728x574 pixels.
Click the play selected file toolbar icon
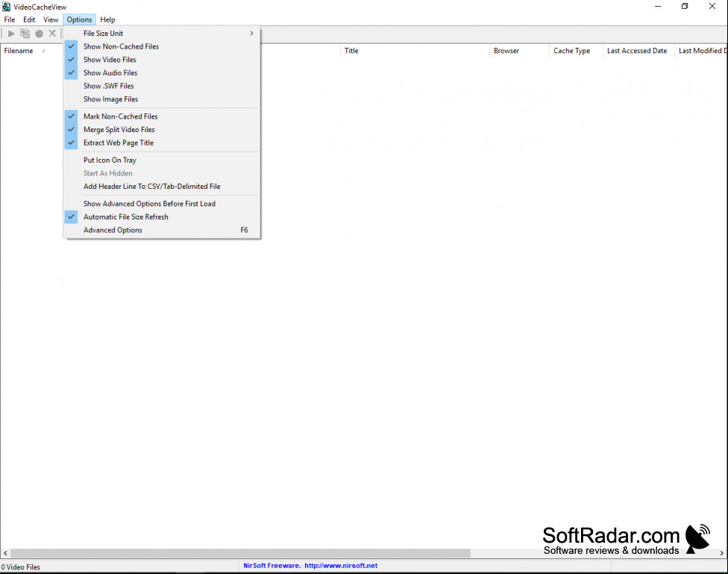[x=12, y=34]
